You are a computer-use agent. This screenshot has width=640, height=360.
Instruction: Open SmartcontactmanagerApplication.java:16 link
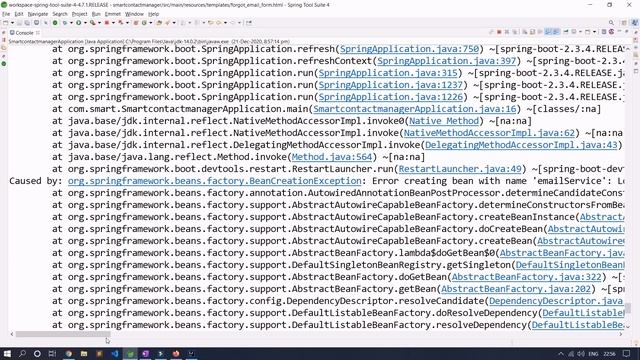point(415,109)
